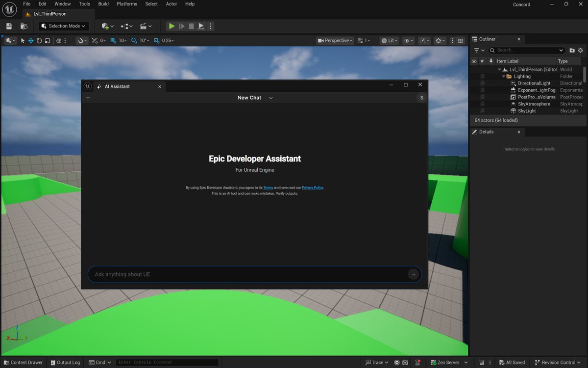Open Browse Content folder icon in toolbar

pos(24,26)
